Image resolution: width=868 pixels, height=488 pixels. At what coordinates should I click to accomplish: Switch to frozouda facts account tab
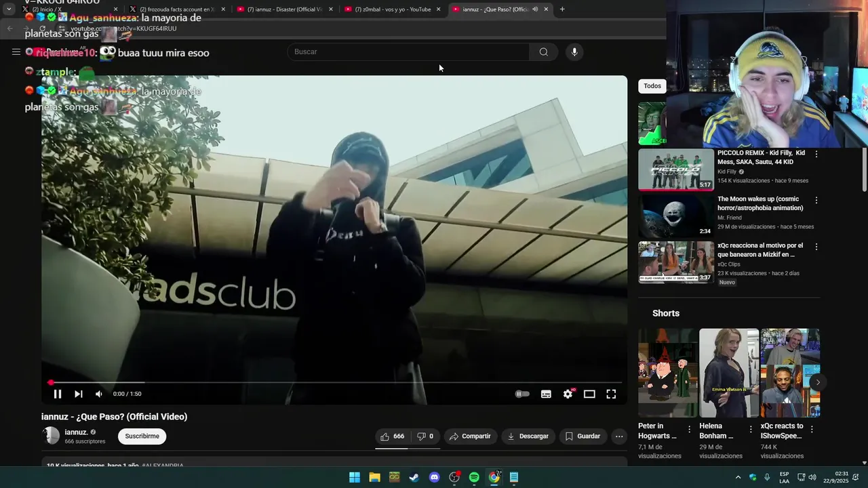tap(176, 9)
